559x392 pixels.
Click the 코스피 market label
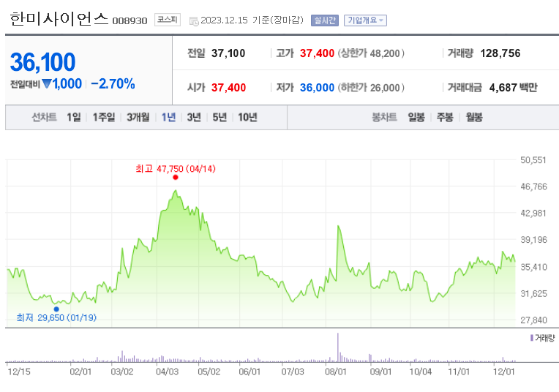pos(168,20)
